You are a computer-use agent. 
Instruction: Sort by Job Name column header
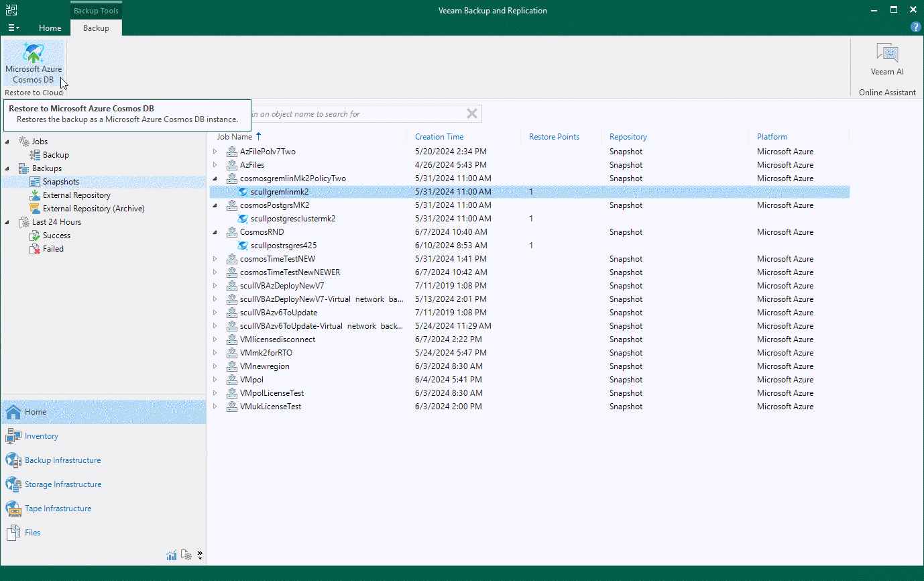pos(235,137)
